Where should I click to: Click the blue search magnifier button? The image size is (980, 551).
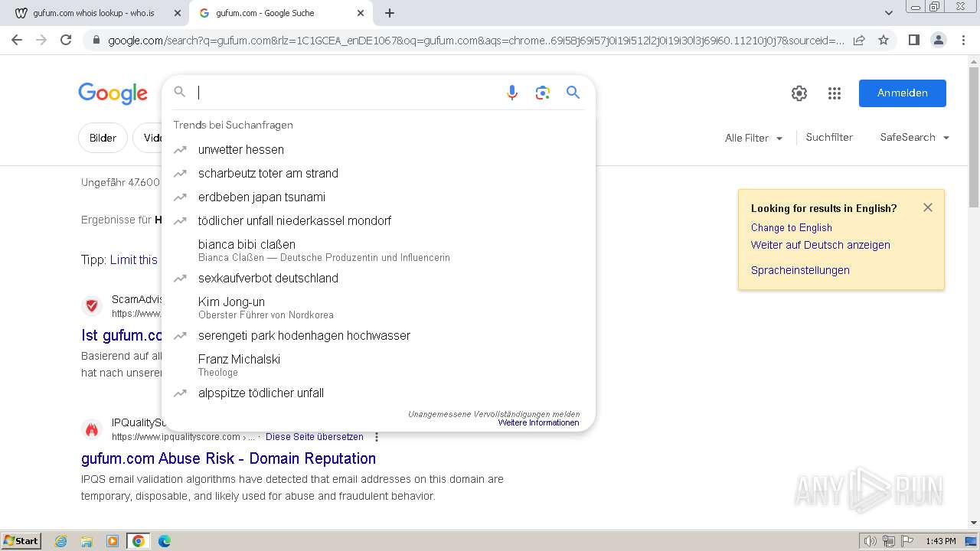click(573, 93)
